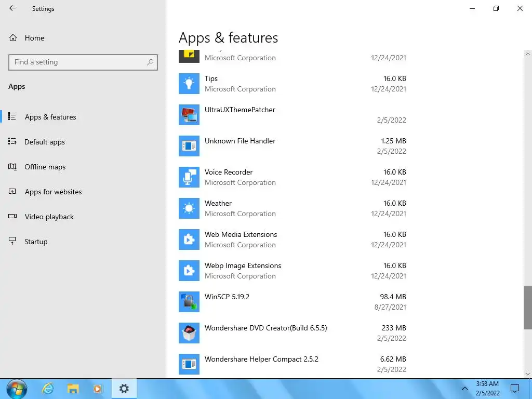This screenshot has width=532, height=399.
Task: Click the Settings gear in taskbar
Action: click(124, 389)
